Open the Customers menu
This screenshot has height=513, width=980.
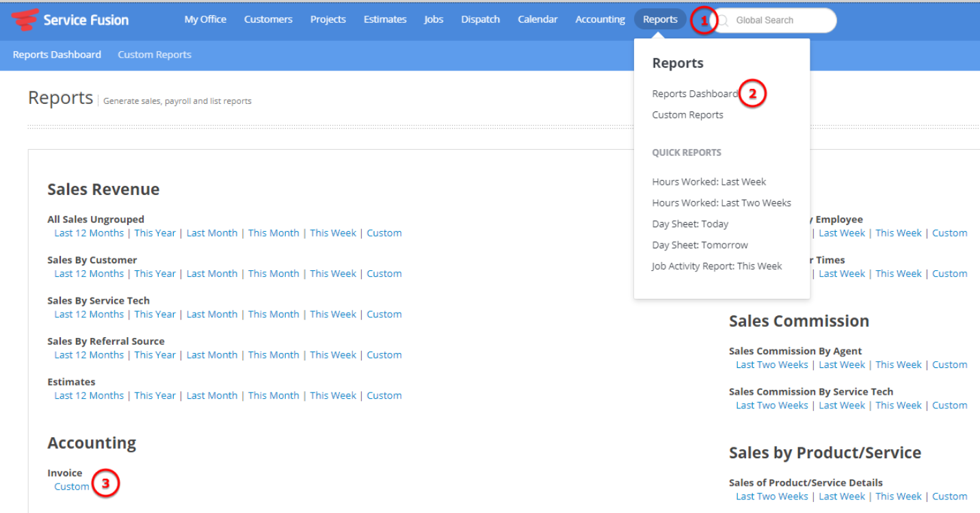[268, 19]
